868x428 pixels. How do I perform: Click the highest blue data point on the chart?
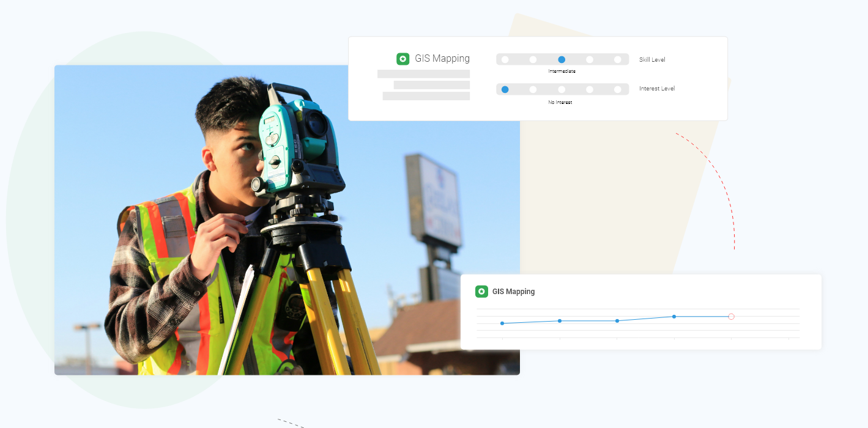[673, 317]
